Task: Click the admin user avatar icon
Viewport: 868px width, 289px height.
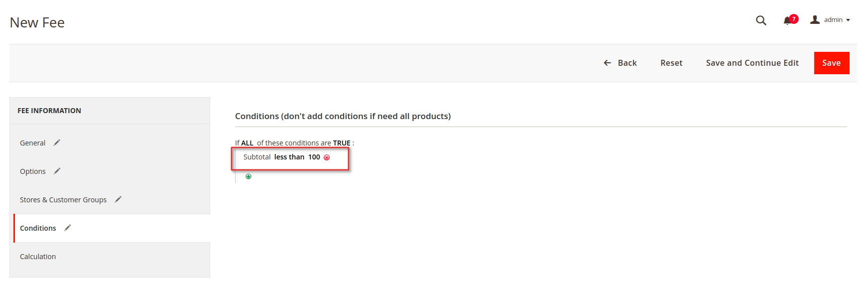Action: [815, 20]
